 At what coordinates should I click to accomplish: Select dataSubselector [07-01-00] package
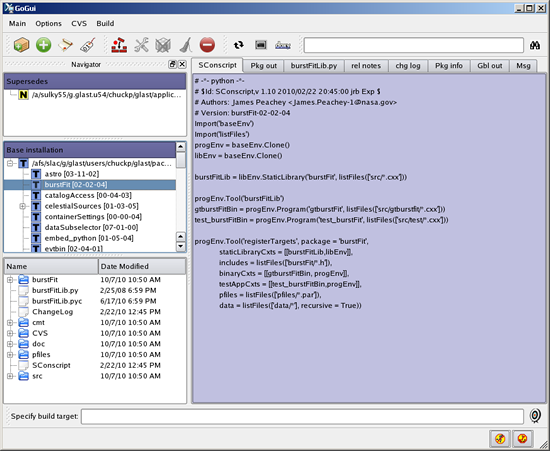coord(91,228)
